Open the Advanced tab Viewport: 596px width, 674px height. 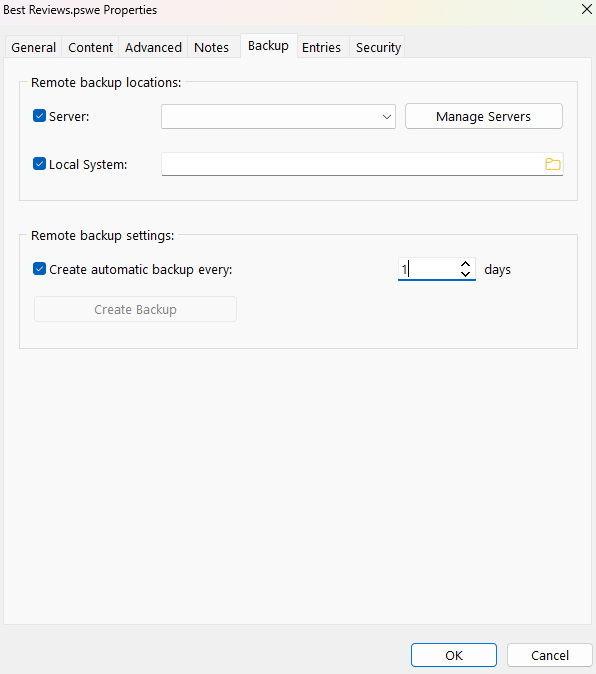coord(153,47)
